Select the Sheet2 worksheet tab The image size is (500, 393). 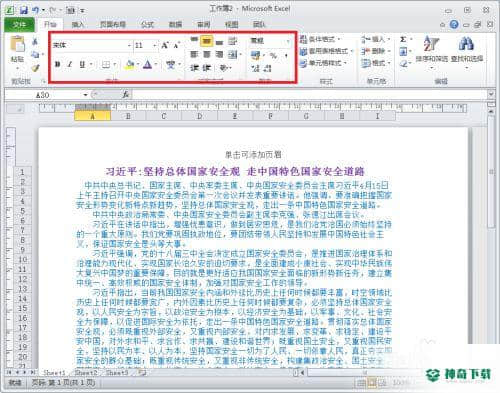coord(86,372)
